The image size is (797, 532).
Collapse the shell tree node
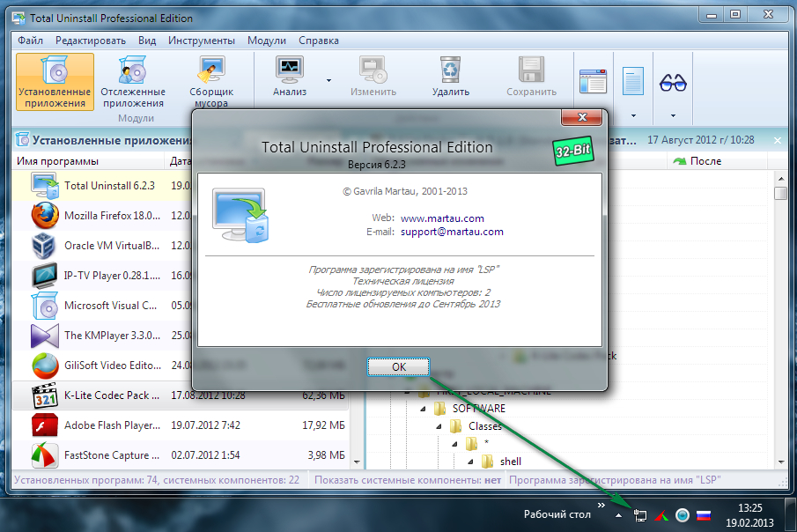[x=470, y=462]
